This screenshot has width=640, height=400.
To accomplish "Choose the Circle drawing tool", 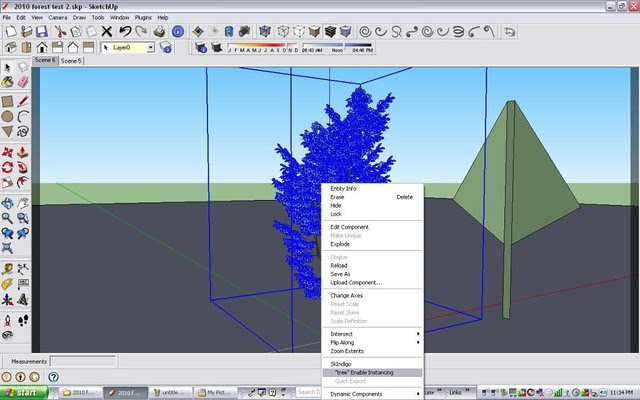I will [x=7, y=116].
